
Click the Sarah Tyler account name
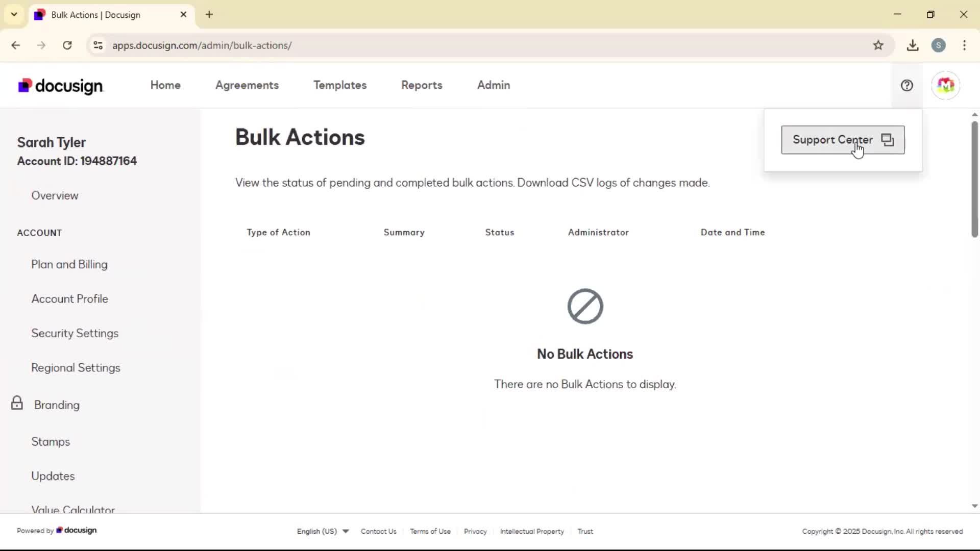pyautogui.click(x=51, y=142)
